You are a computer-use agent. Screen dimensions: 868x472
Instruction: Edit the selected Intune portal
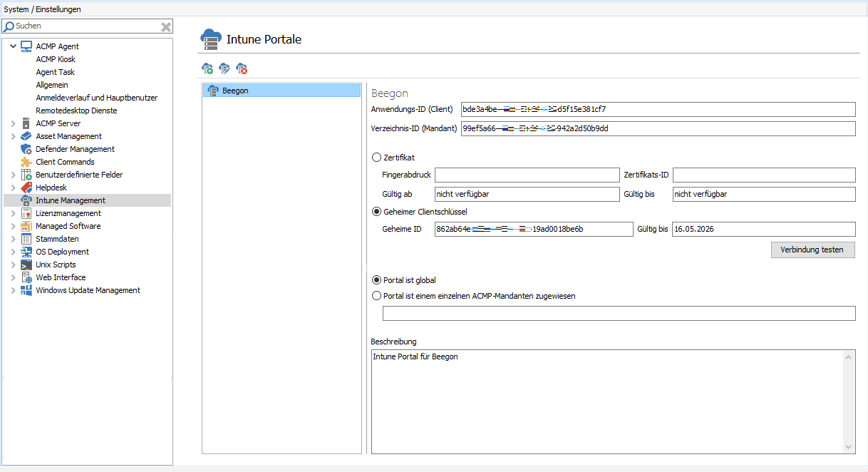pyautogui.click(x=224, y=68)
